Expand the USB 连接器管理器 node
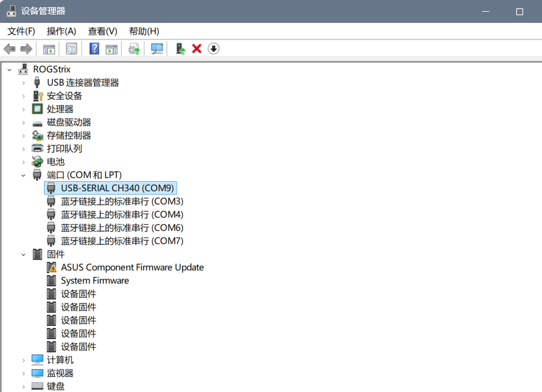Image resolution: width=542 pixels, height=392 pixels. click(23, 83)
